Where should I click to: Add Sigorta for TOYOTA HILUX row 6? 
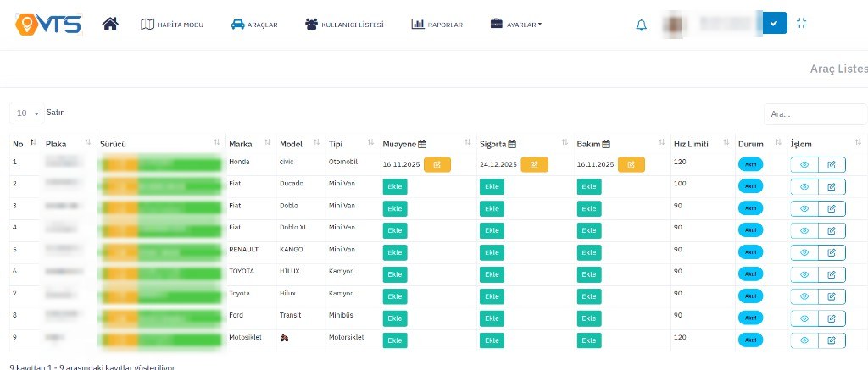[492, 274]
